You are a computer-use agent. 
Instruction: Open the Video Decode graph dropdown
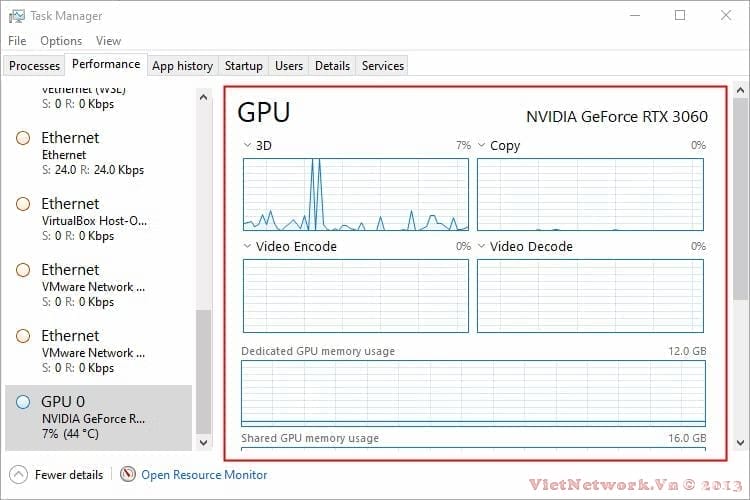482,246
